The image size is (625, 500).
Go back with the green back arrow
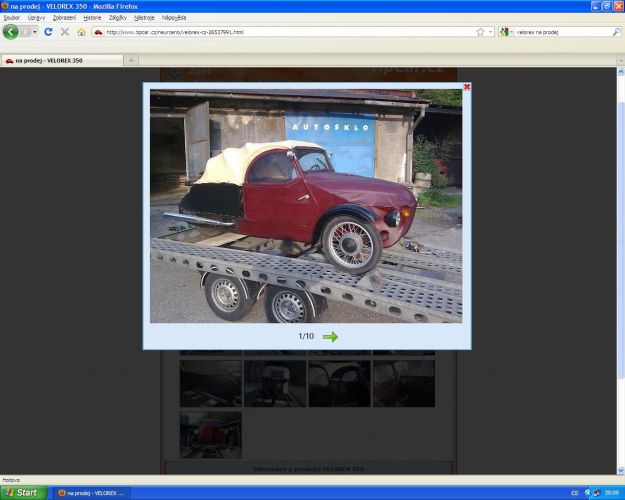[x=10, y=32]
